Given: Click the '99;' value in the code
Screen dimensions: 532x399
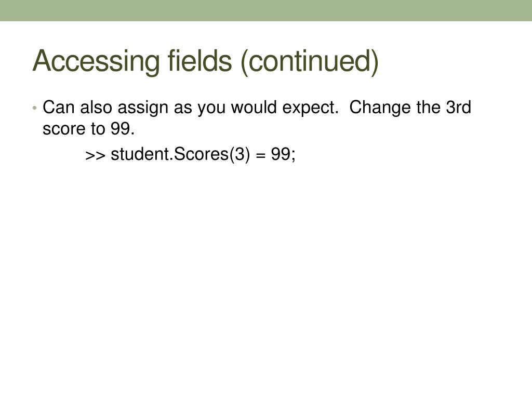Looking at the screenshot, I should [283, 155].
